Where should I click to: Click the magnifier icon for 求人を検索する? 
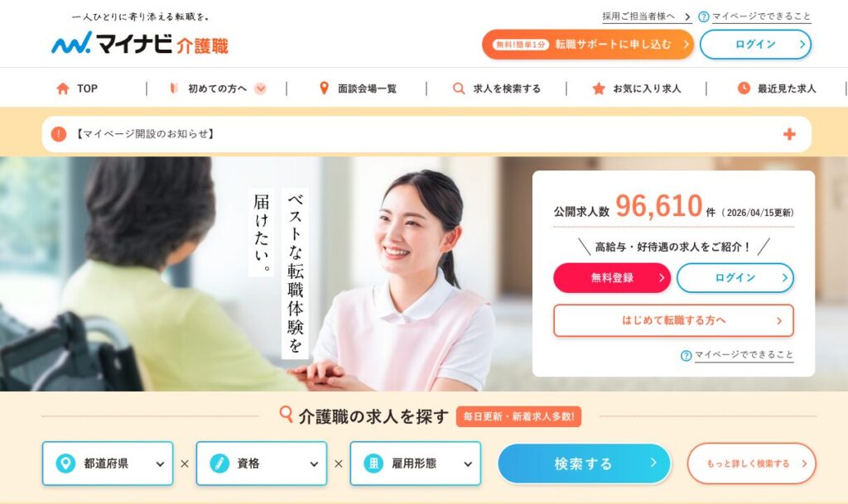pyautogui.click(x=459, y=89)
